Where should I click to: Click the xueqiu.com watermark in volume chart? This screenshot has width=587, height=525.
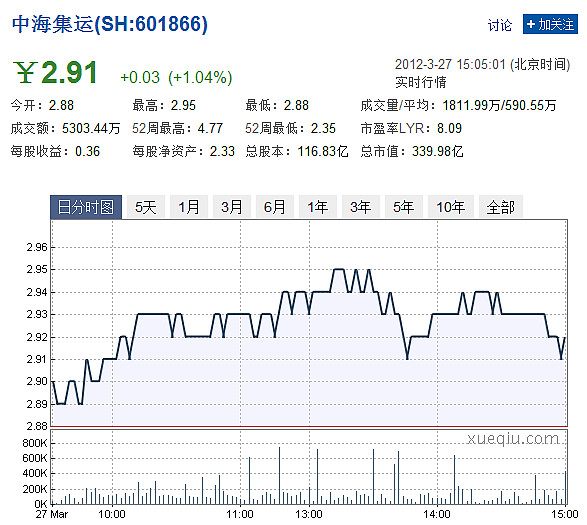click(x=513, y=439)
